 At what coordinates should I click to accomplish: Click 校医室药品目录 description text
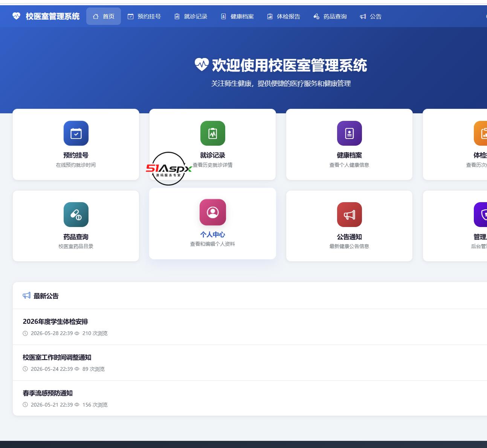76,246
